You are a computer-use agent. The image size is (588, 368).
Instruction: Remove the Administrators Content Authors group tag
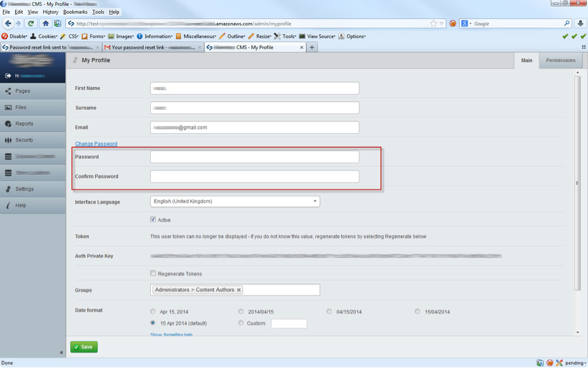[239, 290]
